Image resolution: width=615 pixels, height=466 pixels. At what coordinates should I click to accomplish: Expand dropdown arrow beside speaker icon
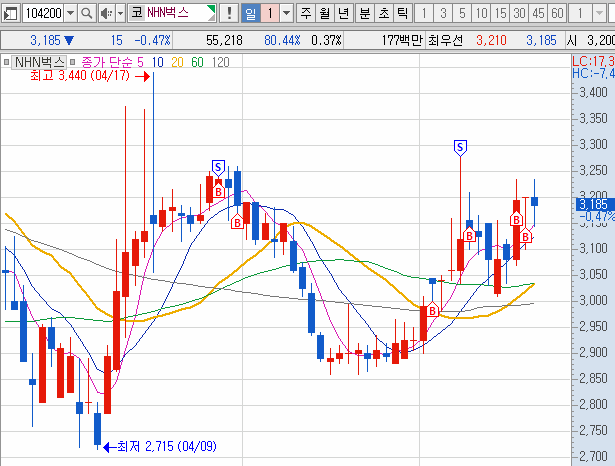click(120, 13)
